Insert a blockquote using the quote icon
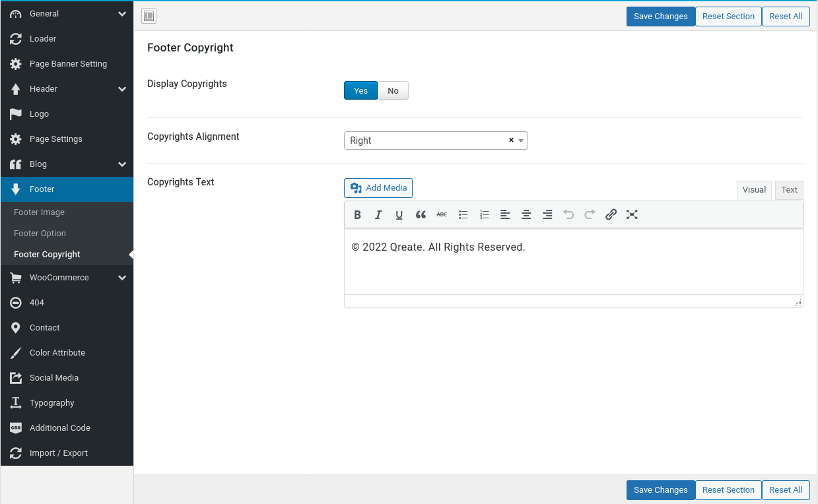 click(x=421, y=214)
